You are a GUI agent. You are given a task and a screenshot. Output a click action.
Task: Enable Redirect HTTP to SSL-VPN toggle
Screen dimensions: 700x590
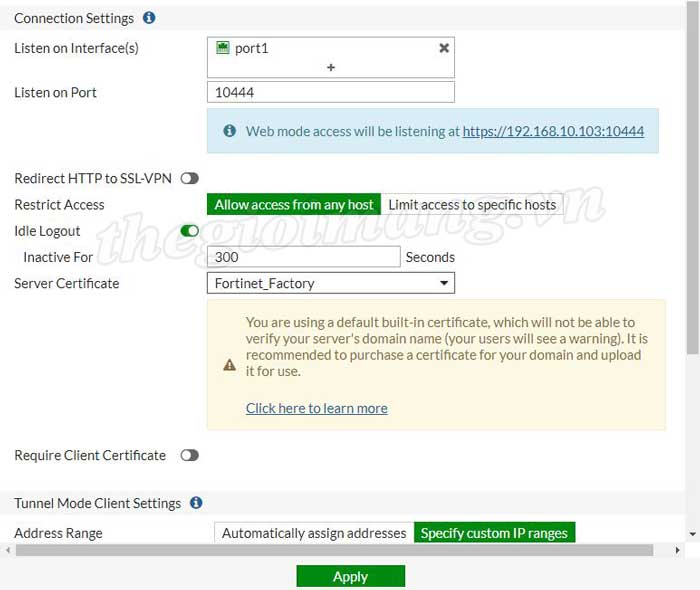[189, 178]
